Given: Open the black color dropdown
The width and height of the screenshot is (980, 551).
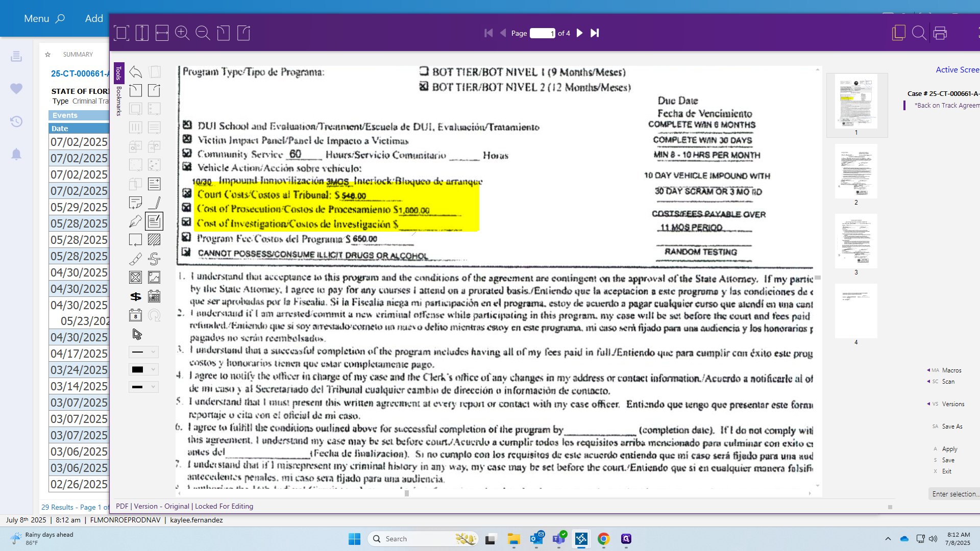Looking at the screenshot, I should pyautogui.click(x=143, y=369).
